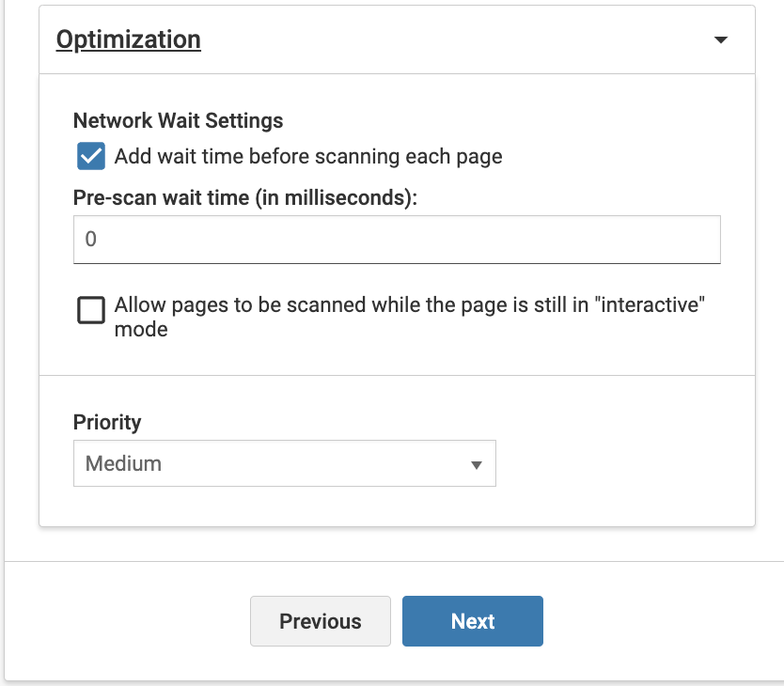Proceed by pressing the Next button
The height and width of the screenshot is (686, 784).
click(472, 621)
